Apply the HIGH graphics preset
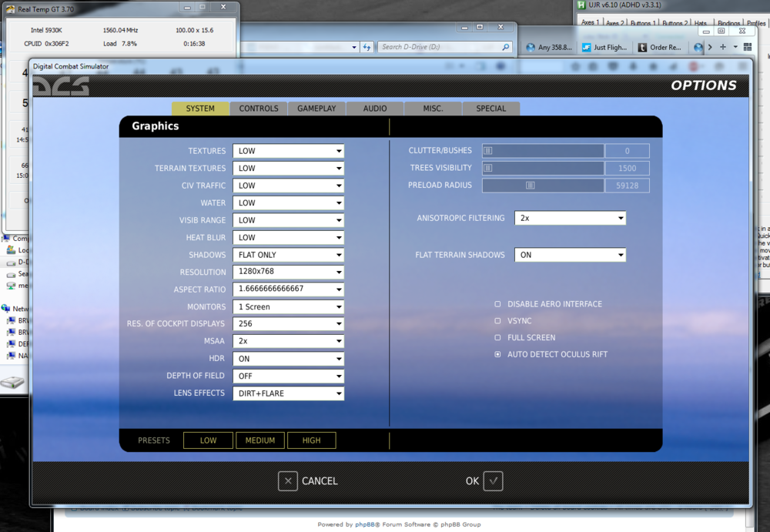 [x=311, y=440]
